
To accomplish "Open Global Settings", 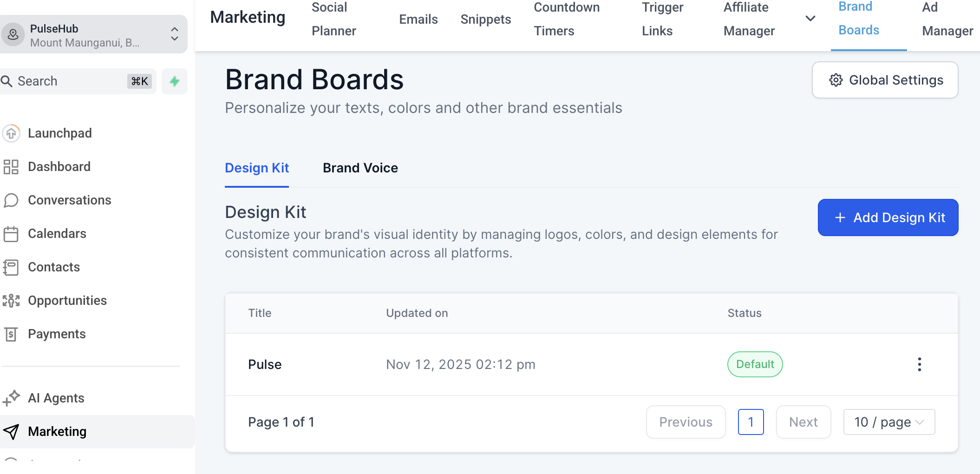I will point(884,80).
